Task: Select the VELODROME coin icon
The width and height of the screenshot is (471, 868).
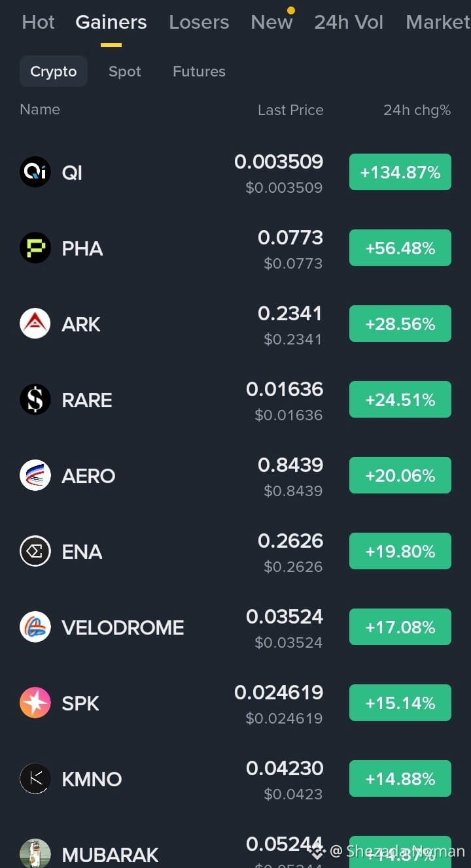Action: (x=35, y=627)
